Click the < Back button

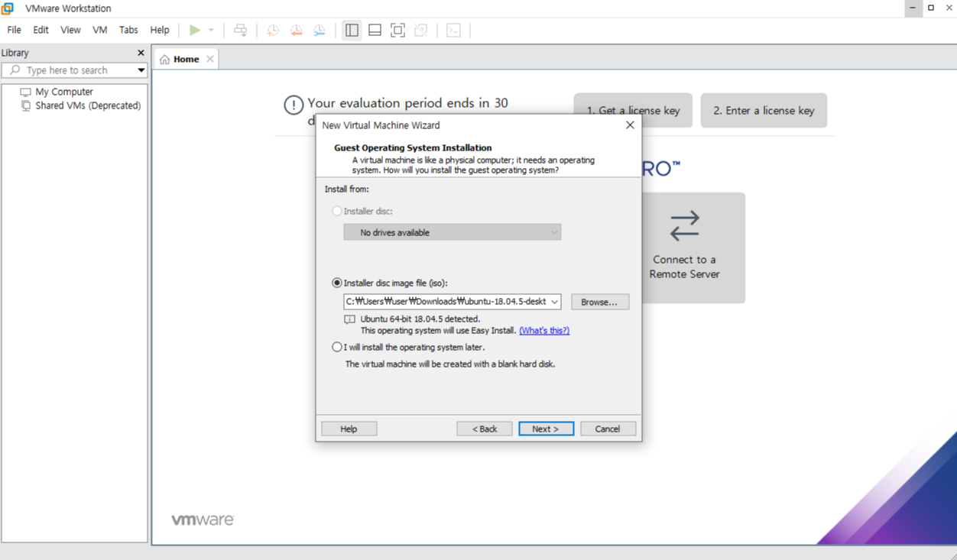click(485, 429)
